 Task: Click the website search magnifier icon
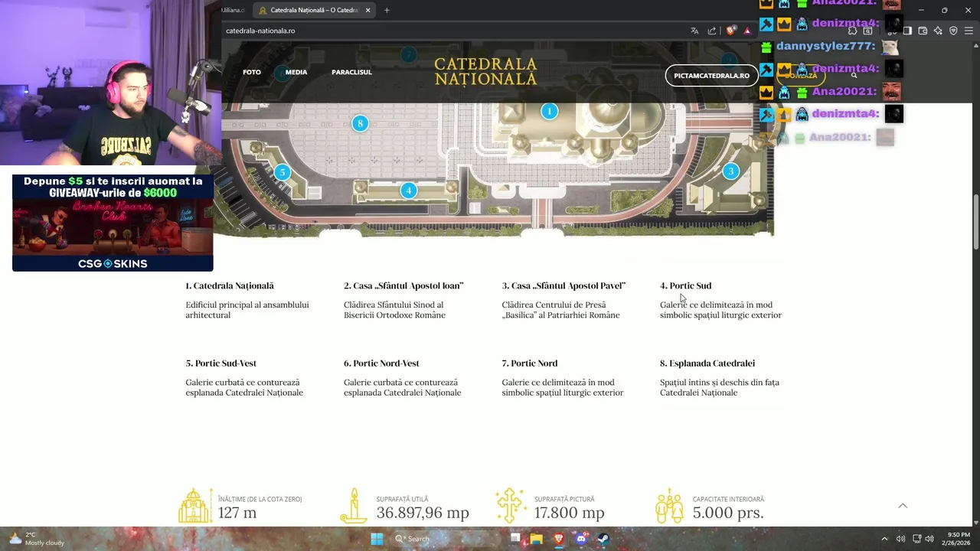coord(854,75)
